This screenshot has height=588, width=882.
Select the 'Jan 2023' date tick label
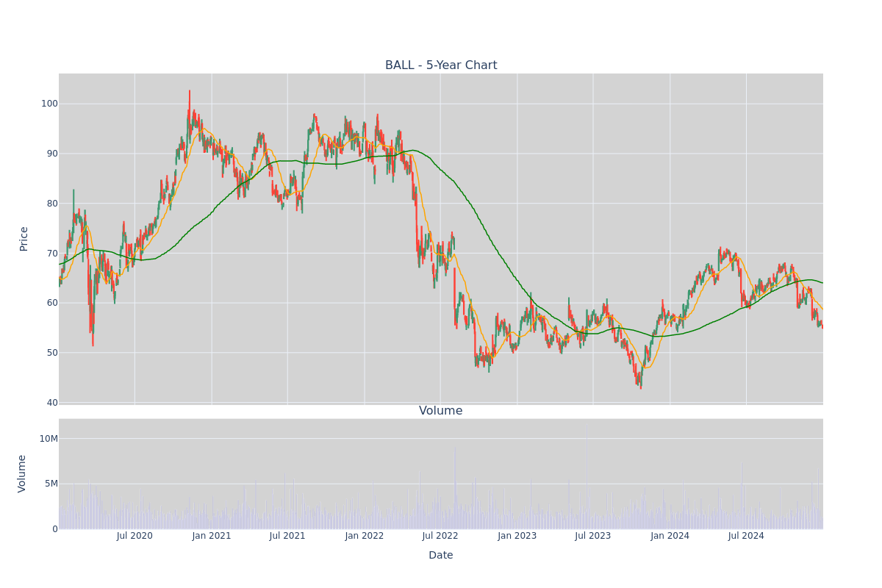(517, 536)
